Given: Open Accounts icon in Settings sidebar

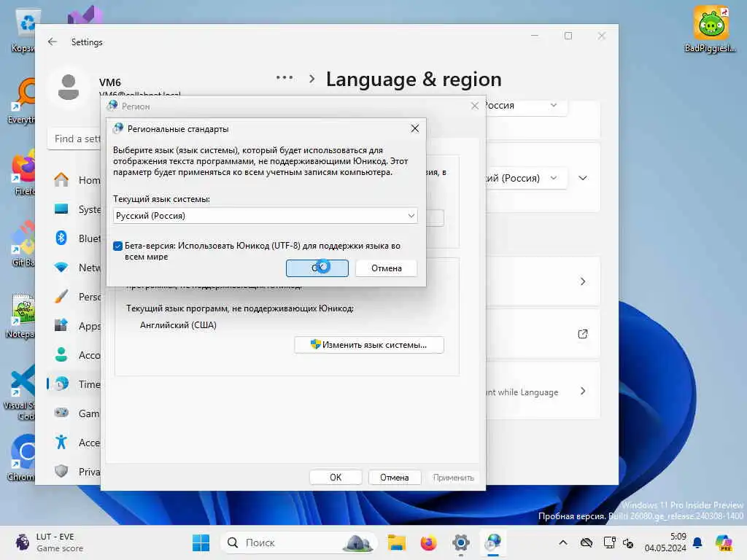Looking at the screenshot, I should [61, 355].
